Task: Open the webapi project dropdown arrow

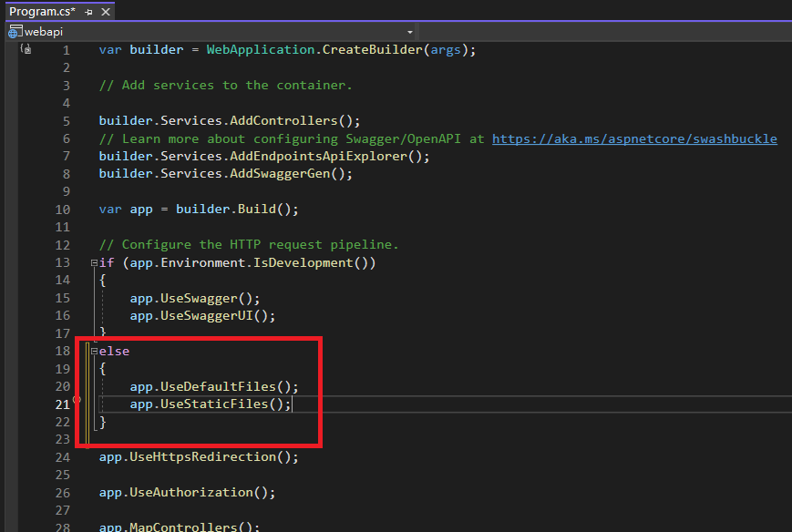Action: [x=410, y=31]
